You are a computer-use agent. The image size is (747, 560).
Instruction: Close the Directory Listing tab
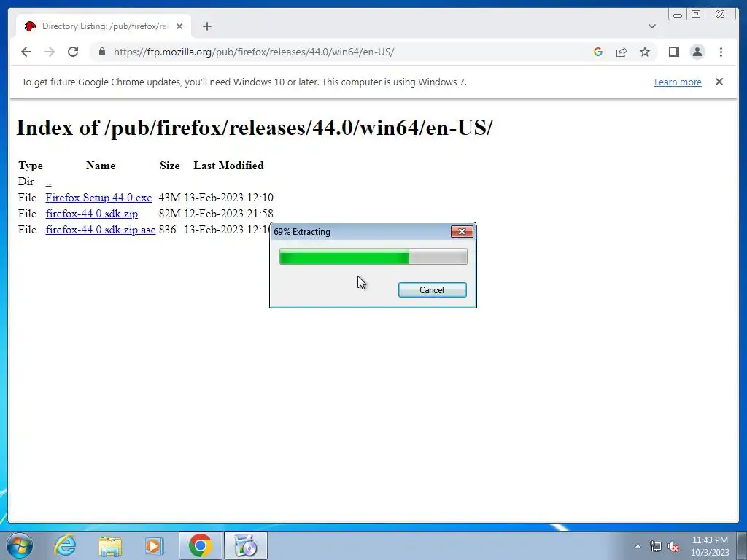tap(179, 26)
